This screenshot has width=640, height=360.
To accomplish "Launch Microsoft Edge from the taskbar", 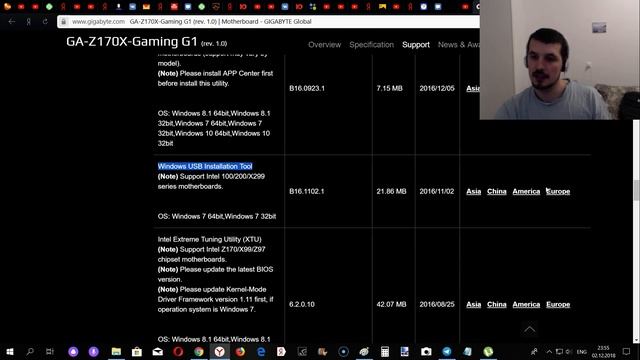I will coord(261,351).
